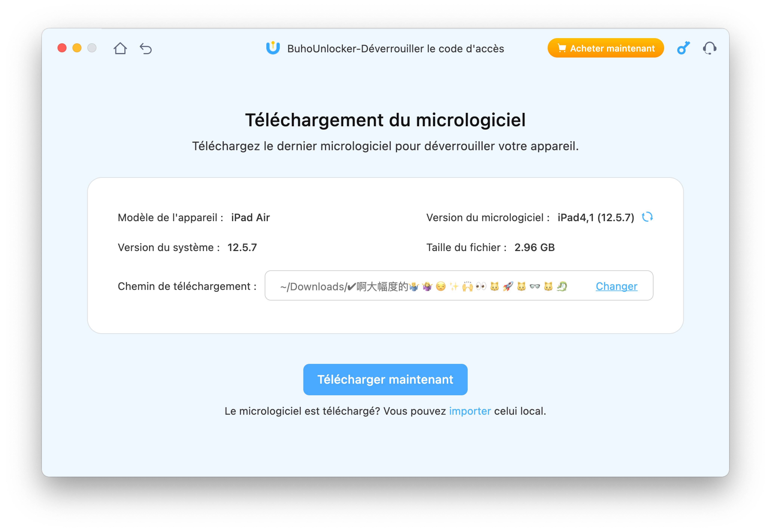Click the Changer link

(x=616, y=286)
